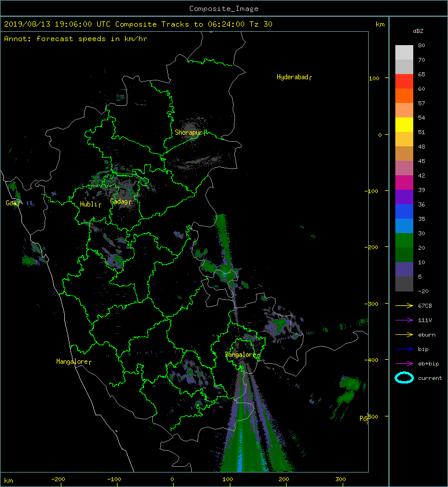Image resolution: width=448 pixels, height=487 pixels.
Task: Click the 2019/08/13 19:06:00 UTC timestamp line
Action: pyautogui.click(x=138, y=24)
